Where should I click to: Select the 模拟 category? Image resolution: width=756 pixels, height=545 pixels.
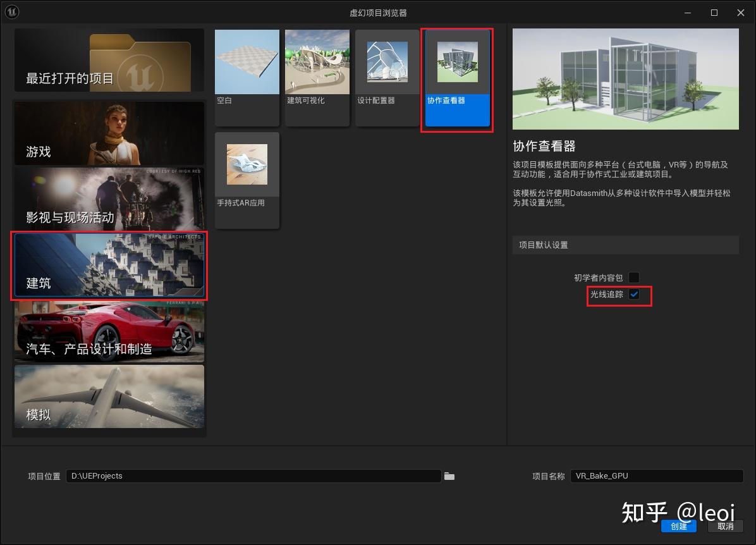[x=108, y=398]
